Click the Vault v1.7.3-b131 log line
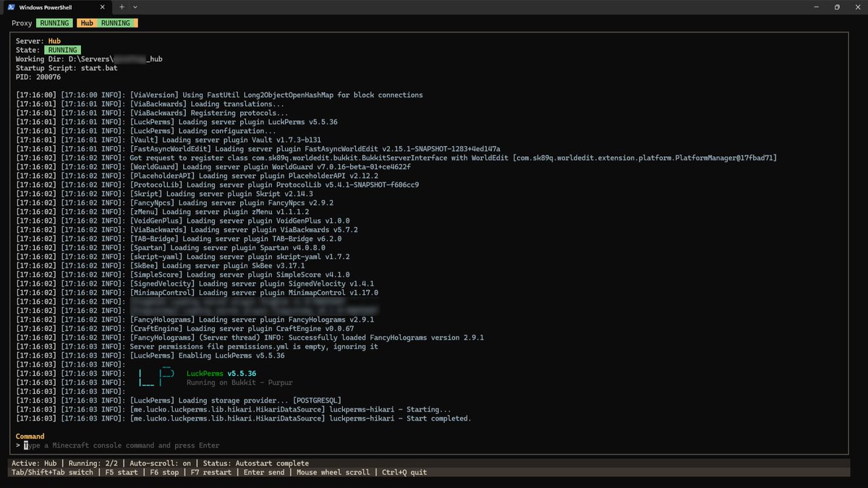The image size is (868, 488). 169,140
